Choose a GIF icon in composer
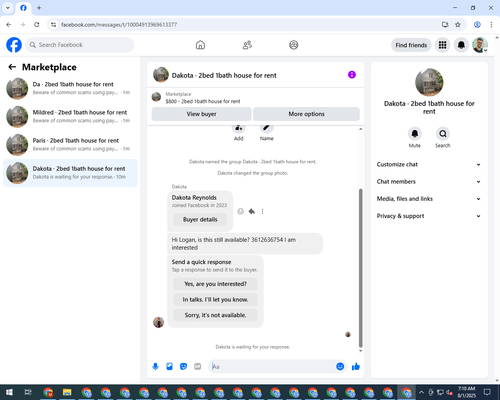 click(x=198, y=367)
